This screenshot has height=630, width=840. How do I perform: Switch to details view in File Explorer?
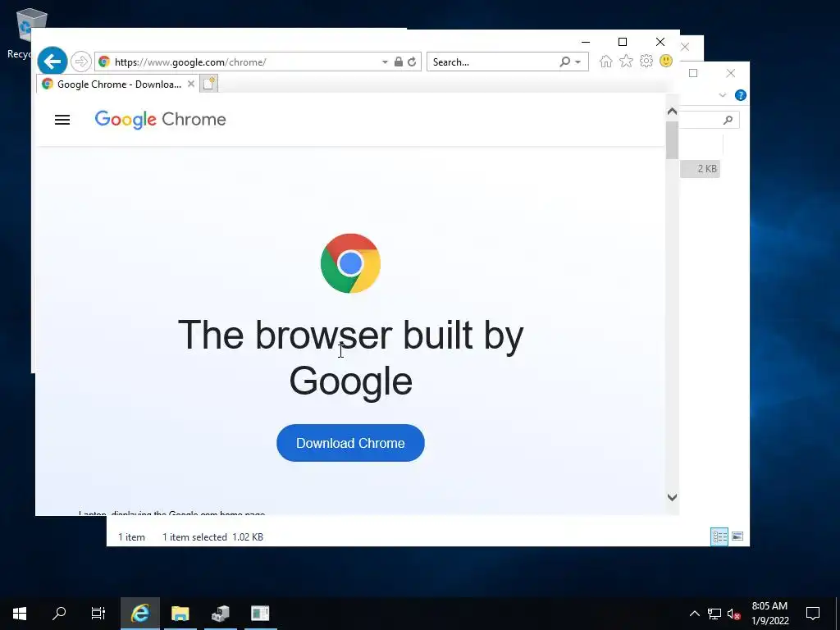(x=719, y=536)
